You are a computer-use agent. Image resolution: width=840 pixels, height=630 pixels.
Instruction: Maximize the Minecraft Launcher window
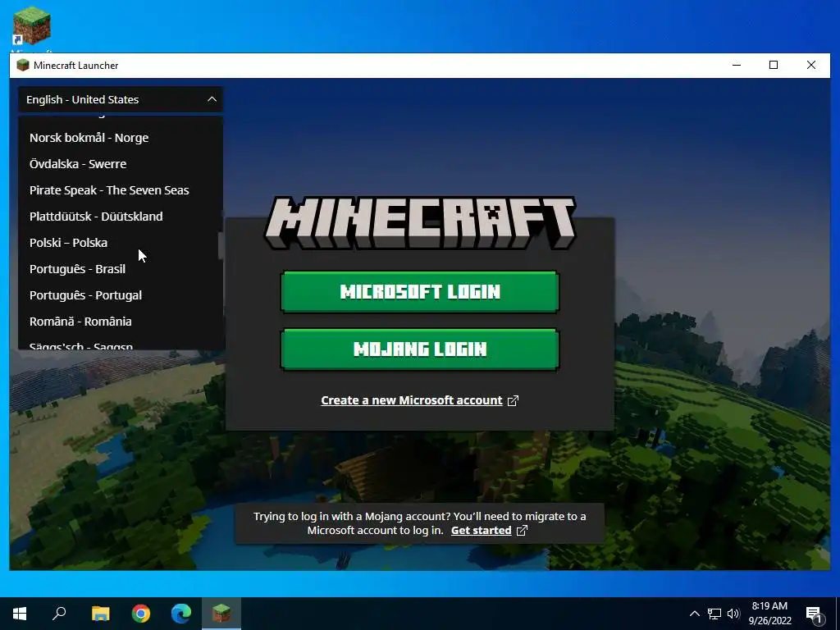[774, 66]
